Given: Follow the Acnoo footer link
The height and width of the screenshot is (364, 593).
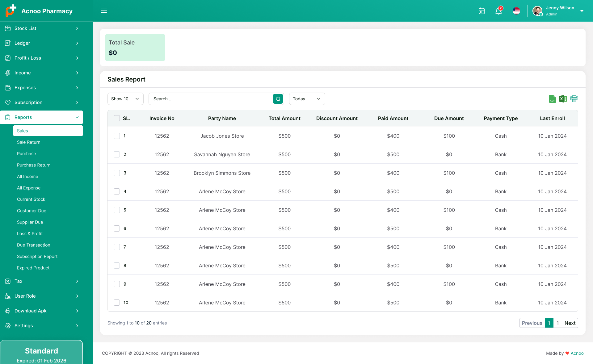Looking at the screenshot, I should [577, 353].
